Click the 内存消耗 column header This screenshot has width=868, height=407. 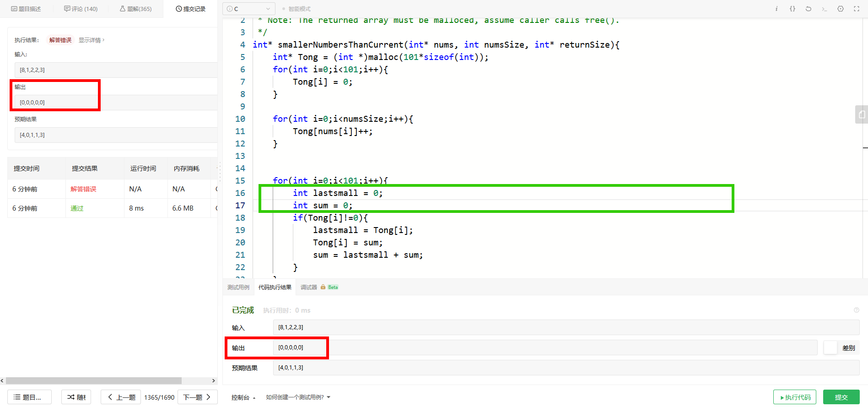click(186, 168)
